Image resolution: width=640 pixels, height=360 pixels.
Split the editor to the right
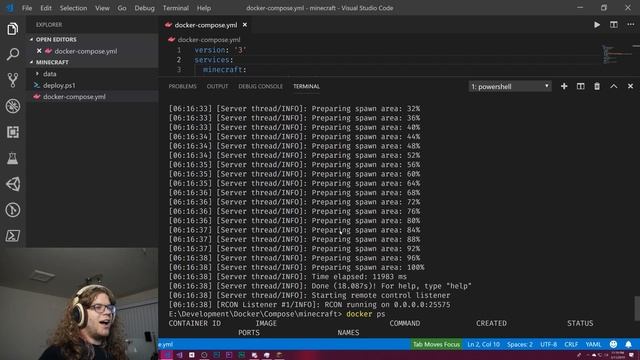click(x=613, y=24)
